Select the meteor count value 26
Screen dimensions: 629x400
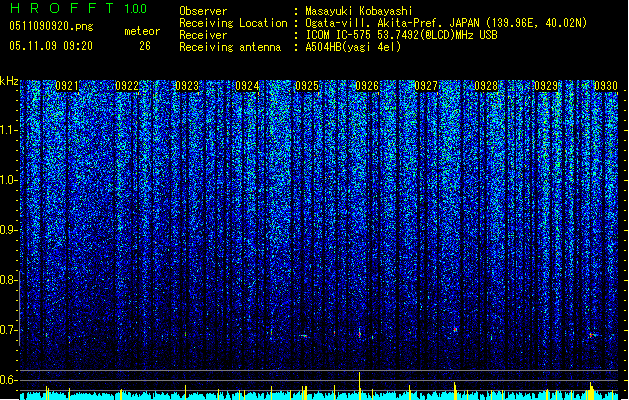click(145, 46)
